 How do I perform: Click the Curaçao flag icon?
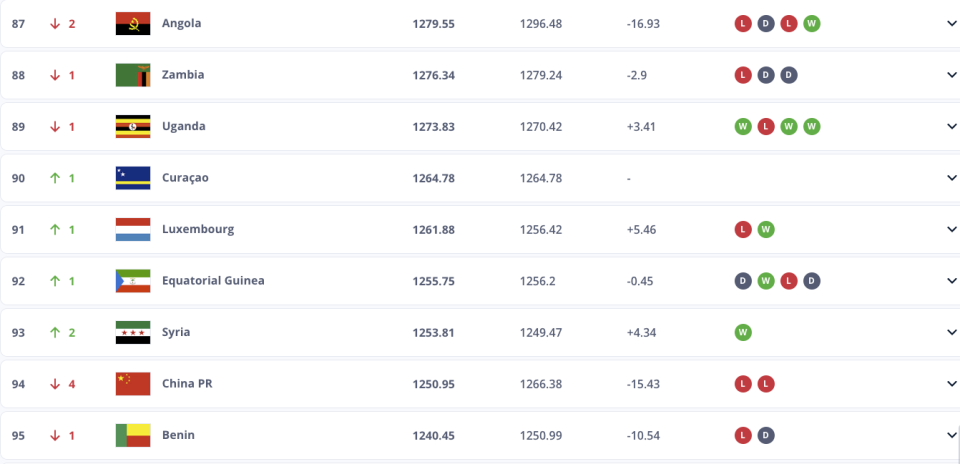click(x=133, y=178)
